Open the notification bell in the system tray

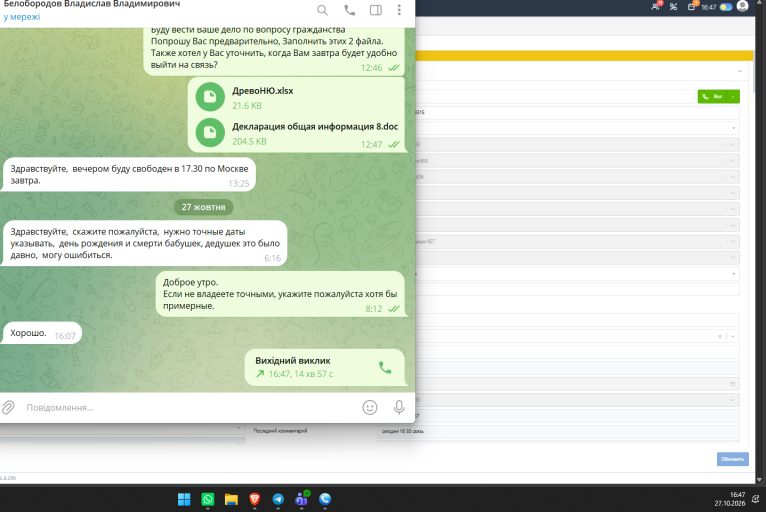(x=756, y=499)
